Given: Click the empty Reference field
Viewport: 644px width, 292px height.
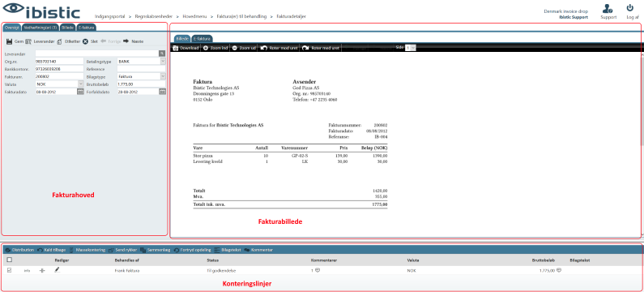Looking at the screenshot, I should 141,69.
